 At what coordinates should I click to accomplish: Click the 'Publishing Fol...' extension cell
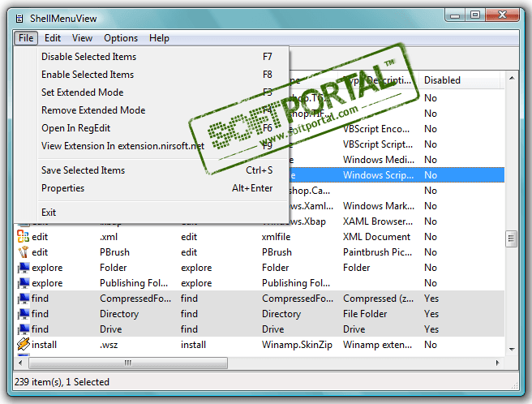134,283
